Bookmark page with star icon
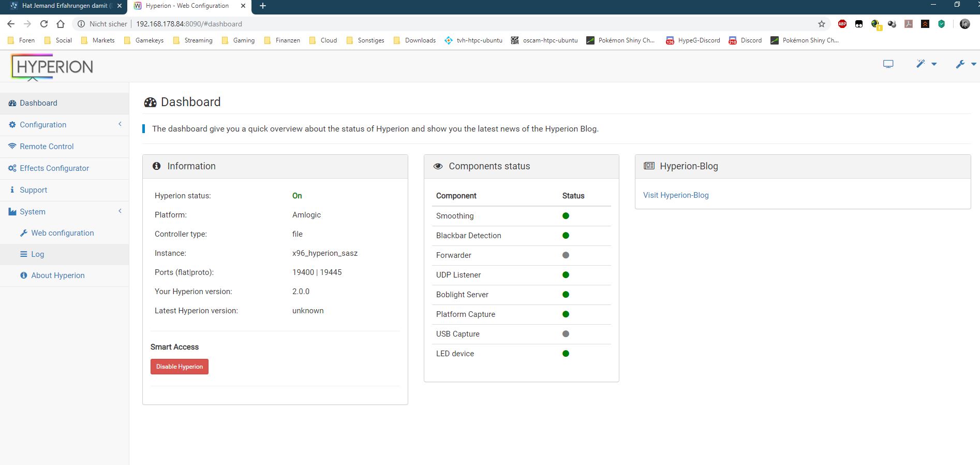 [822, 24]
